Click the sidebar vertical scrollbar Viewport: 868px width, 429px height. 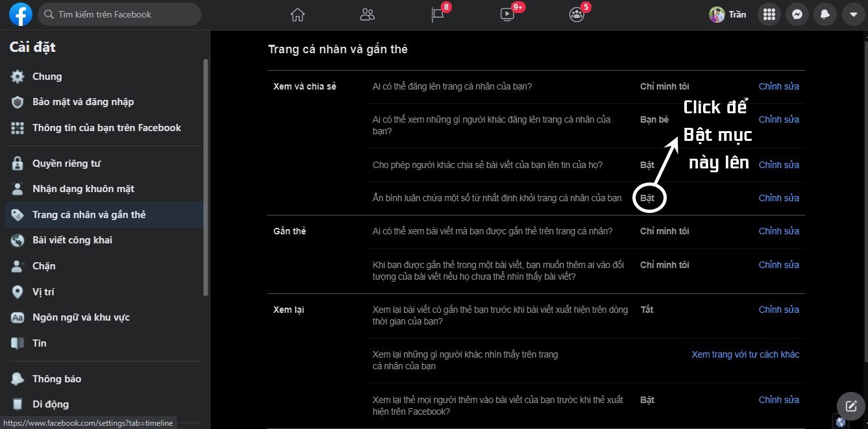(206, 175)
